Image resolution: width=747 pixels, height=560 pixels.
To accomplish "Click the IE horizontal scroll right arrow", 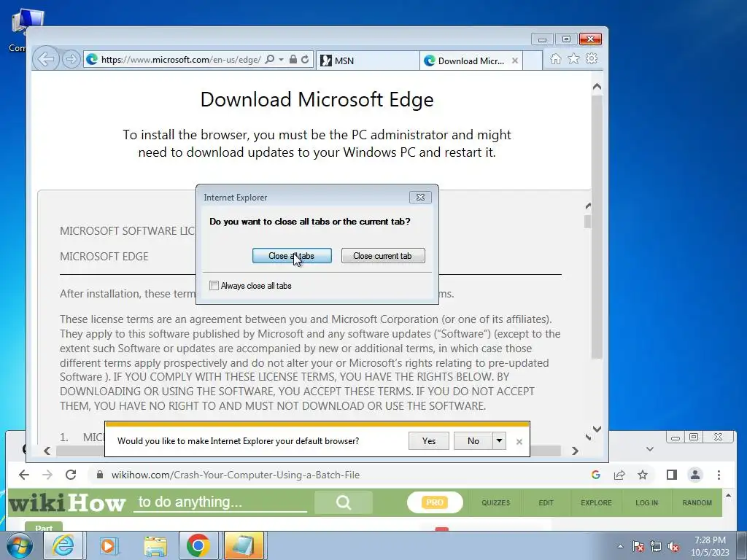I will pyautogui.click(x=575, y=451).
